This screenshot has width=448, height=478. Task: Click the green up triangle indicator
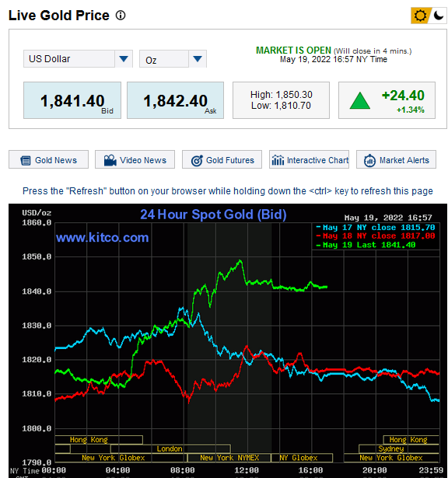click(x=360, y=100)
